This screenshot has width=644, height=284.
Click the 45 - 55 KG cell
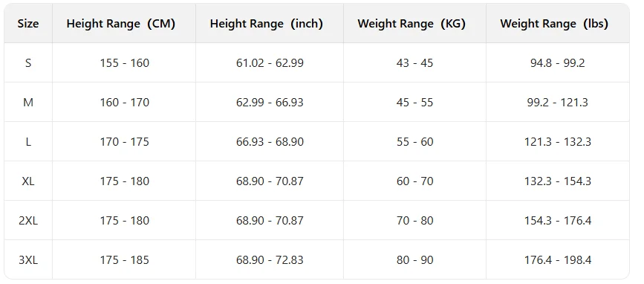click(x=414, y=103)
